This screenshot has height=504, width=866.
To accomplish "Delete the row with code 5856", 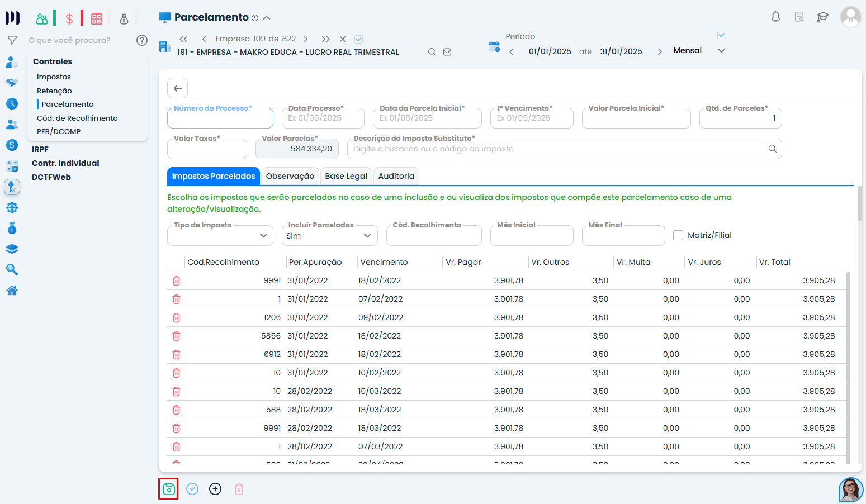I will click(176, 336).
